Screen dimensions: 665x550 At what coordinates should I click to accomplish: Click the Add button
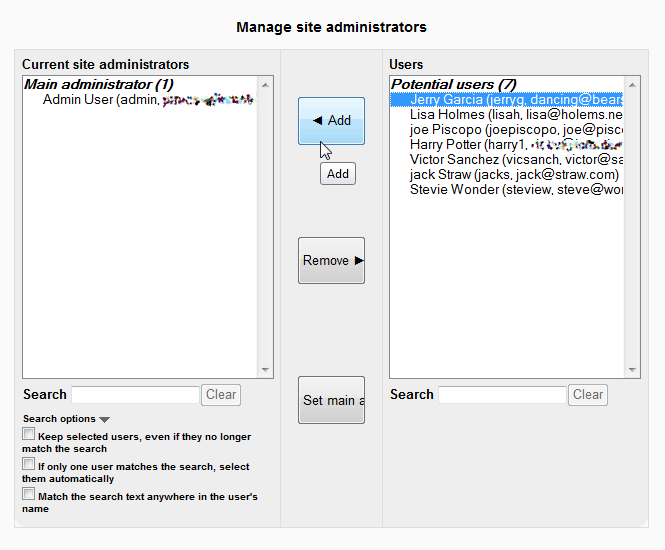pos(331,121)
